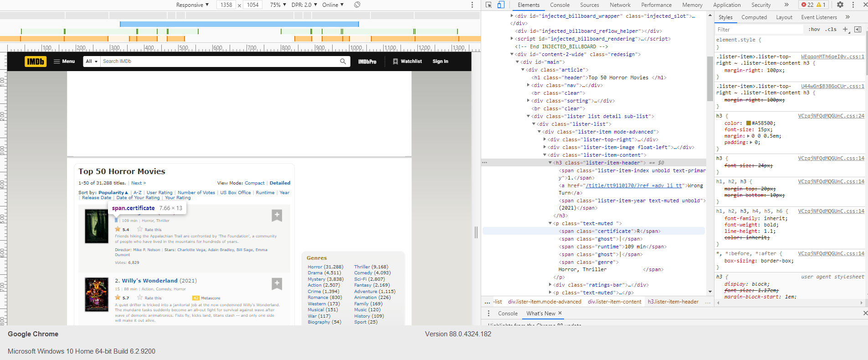868x360 pixels.
Task: Click Sign In on IMDb
Action: pyautogui.click(x=440, y=62)
